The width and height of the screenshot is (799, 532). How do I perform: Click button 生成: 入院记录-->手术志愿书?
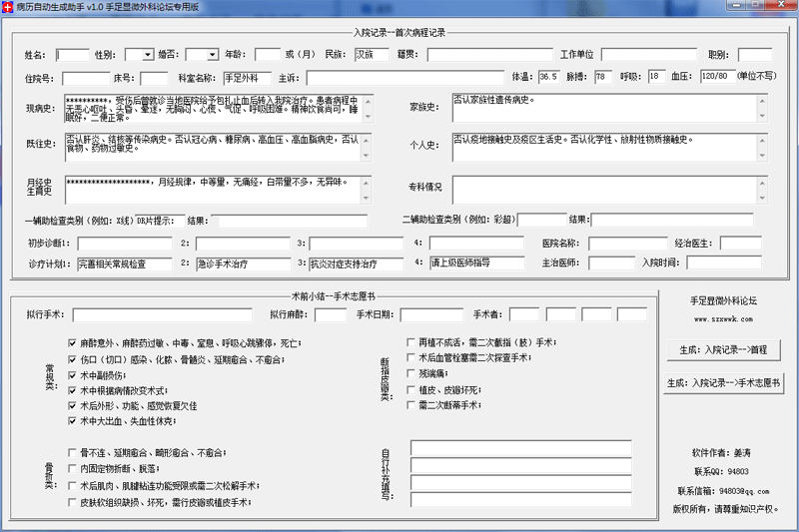723,383
